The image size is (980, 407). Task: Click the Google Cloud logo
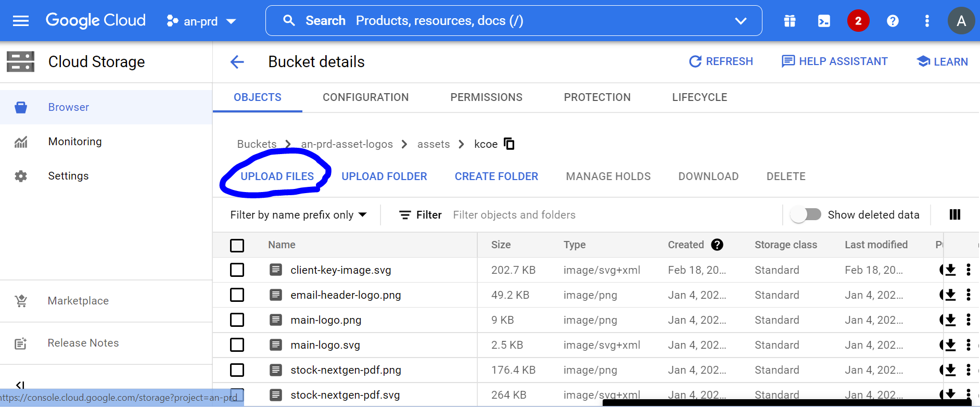point(96,20)
